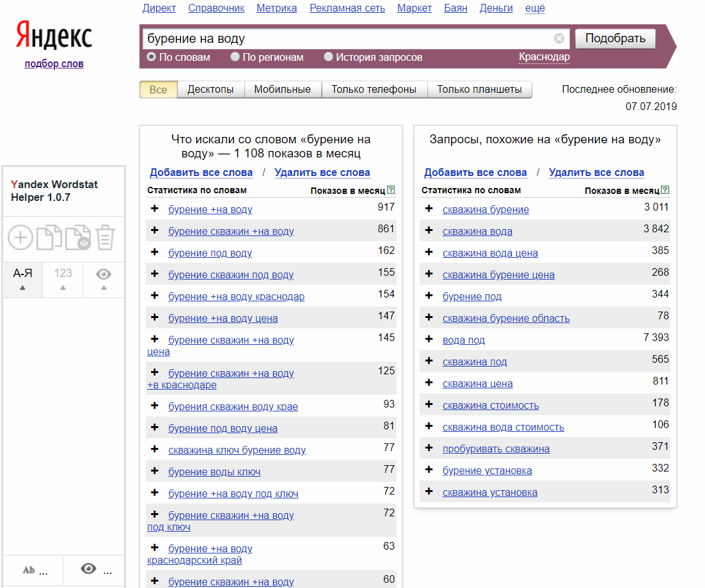Screen dimensions: 705x588
Task: Click the date 07.07.2019
Action: coord(651,107)
